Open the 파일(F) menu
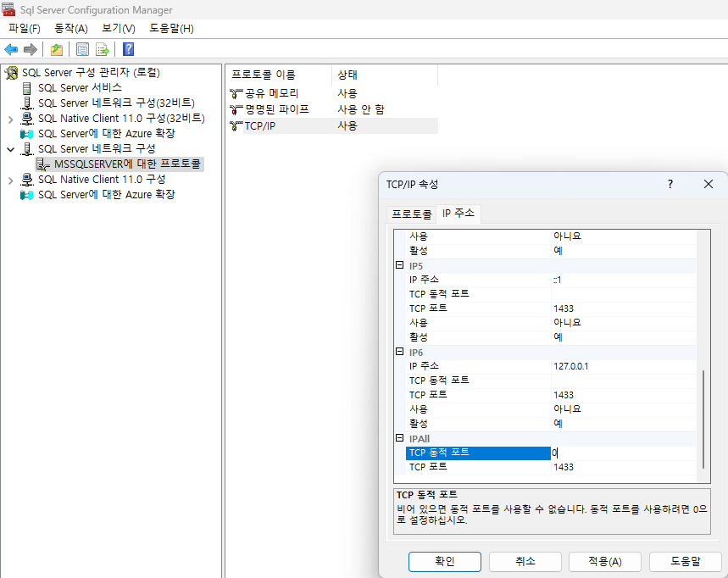 (x=25, y=29)
